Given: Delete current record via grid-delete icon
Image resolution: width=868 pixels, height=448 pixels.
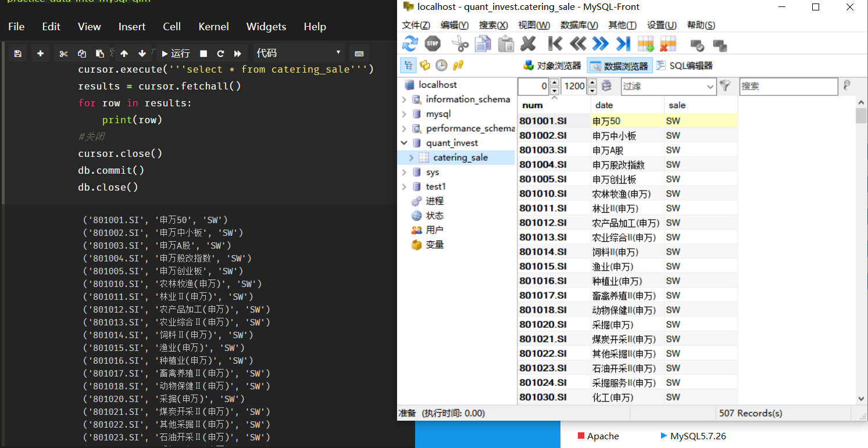Looking at the screenshot, I should click(x=667, y=44).
